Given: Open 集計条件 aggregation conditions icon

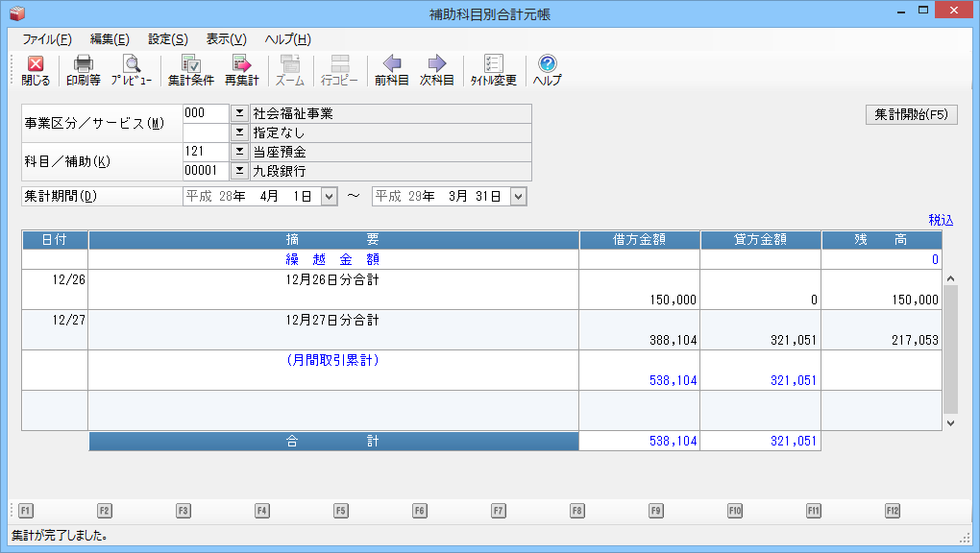Looking at the screenshot, I should 190,70.
